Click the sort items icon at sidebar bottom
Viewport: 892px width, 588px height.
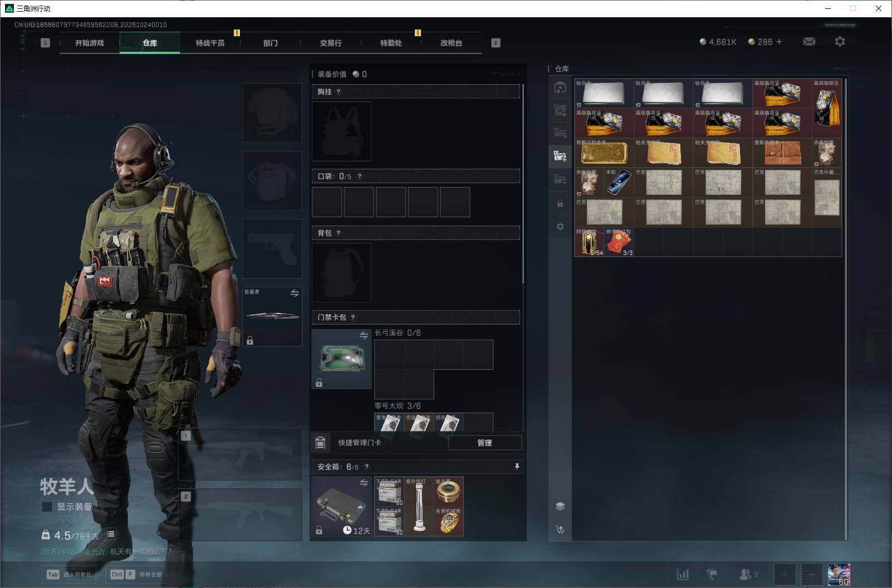pyautogui.click(x=560, y=530)
